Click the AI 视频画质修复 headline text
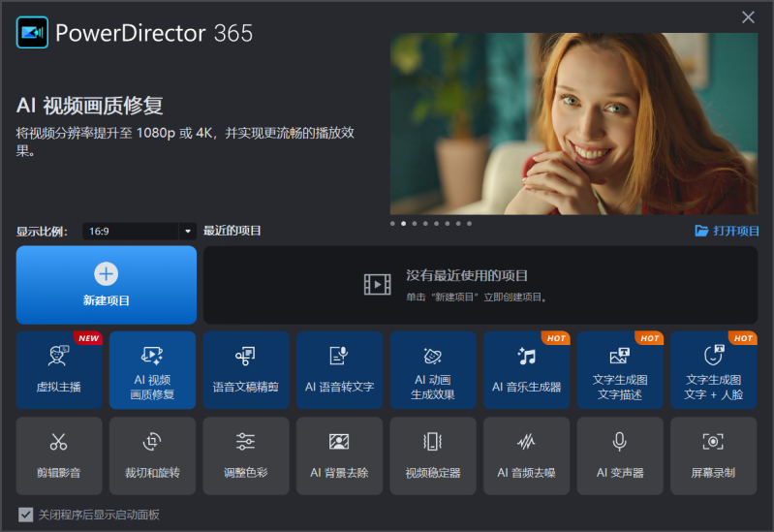The image size is (774, 532). [x=89, y=106]
